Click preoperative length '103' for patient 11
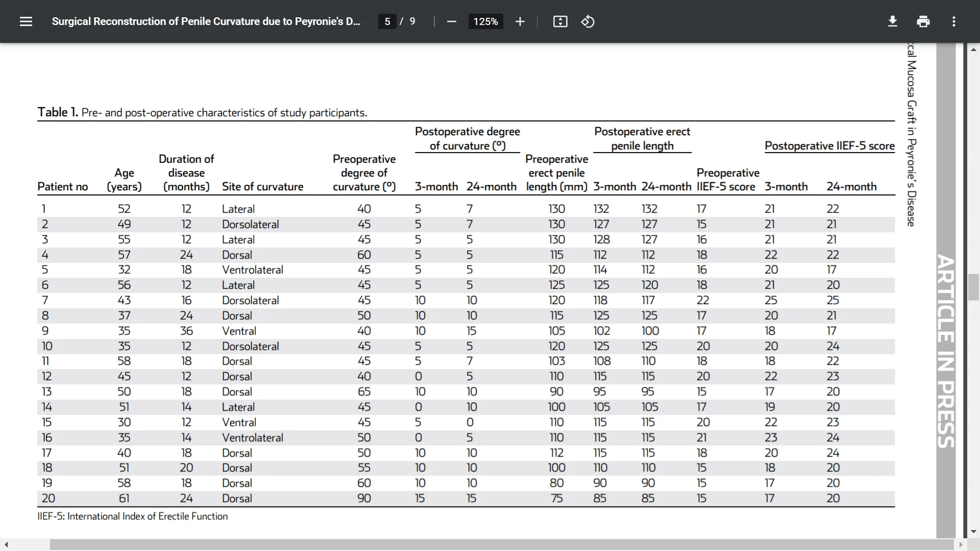This screenshot has width=980, height=551. pos(556,361)
